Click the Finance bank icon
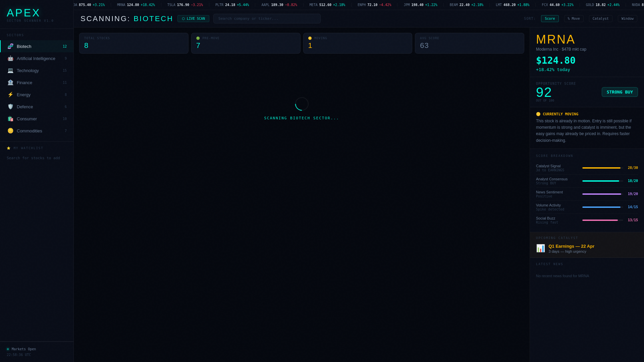 (x=10, y=82)
